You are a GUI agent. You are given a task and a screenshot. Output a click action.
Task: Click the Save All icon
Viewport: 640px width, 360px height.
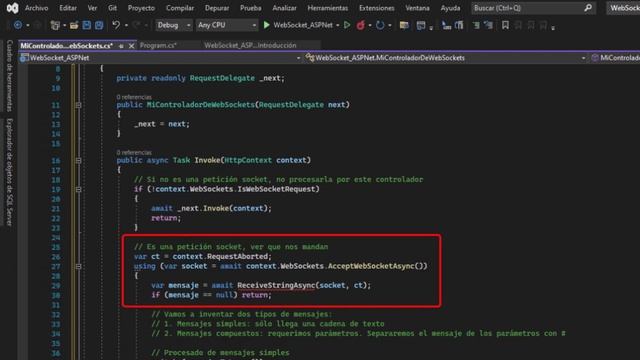pos(99,25)
